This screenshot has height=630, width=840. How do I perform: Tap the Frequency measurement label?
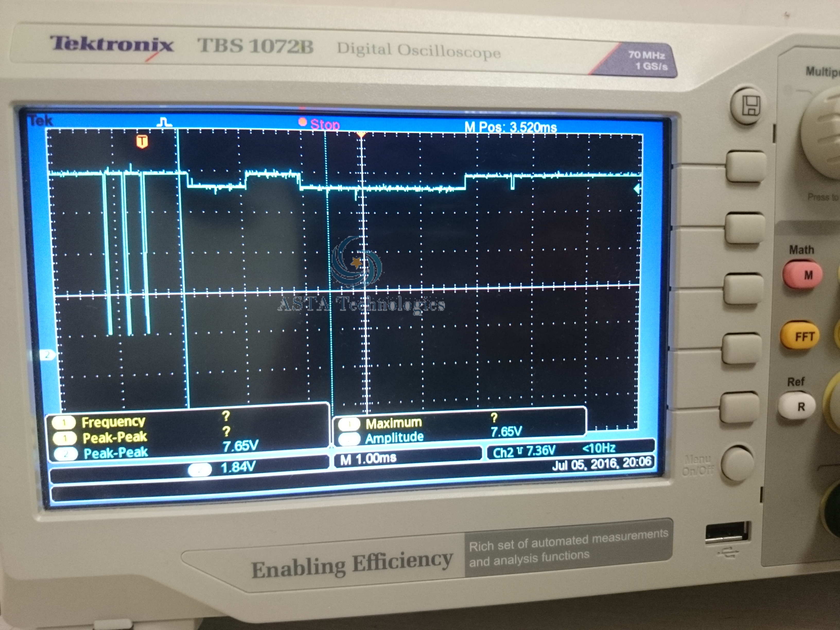click(113, 422)
